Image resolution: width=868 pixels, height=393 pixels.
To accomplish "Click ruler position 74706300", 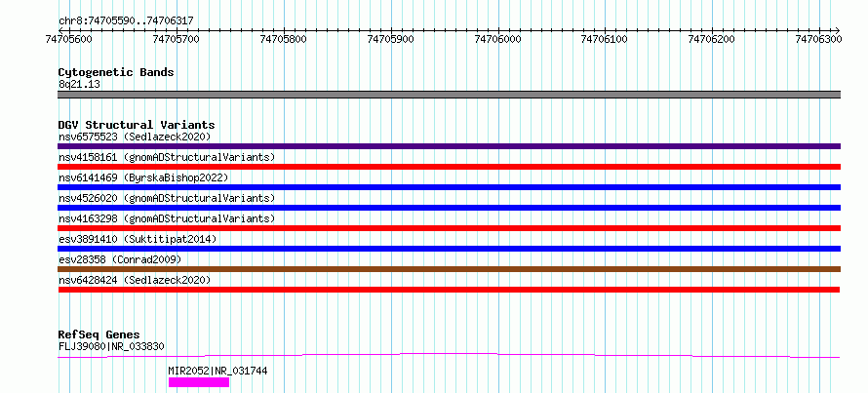I will 818,39.
